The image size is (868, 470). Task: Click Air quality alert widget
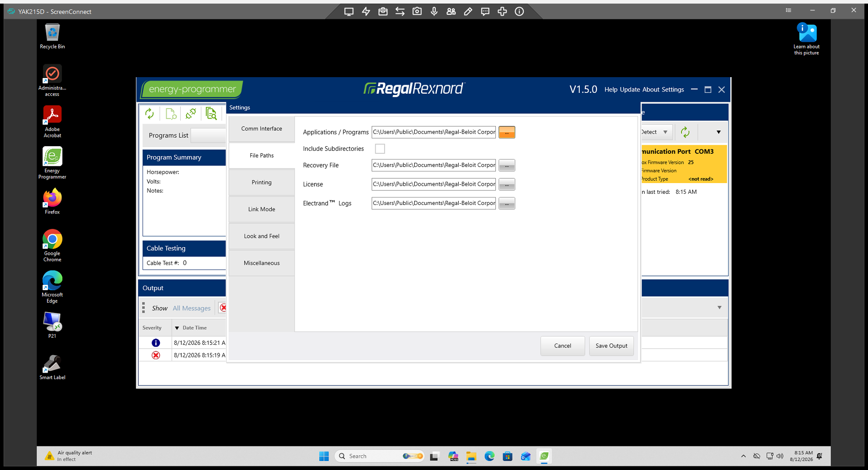point(69,456)
